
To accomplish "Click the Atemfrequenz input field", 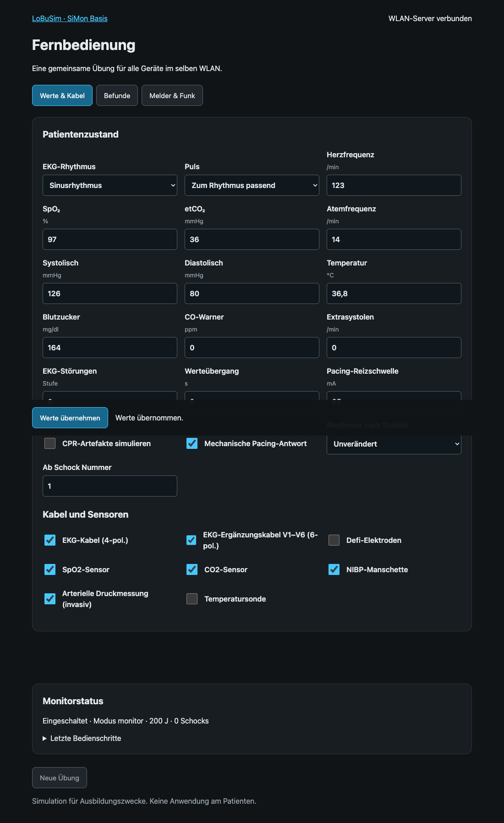I will tap(394, 239).
